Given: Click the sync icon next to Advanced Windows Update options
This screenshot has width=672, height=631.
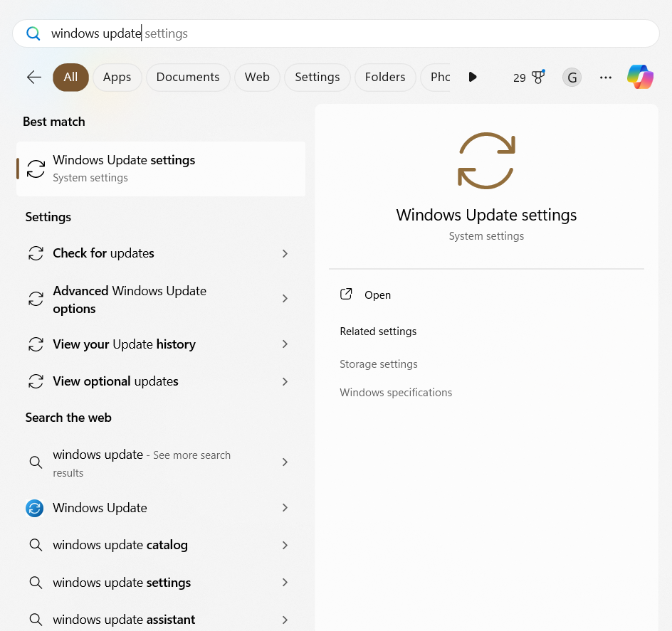Looking at the screenshot, I should 36,299.
